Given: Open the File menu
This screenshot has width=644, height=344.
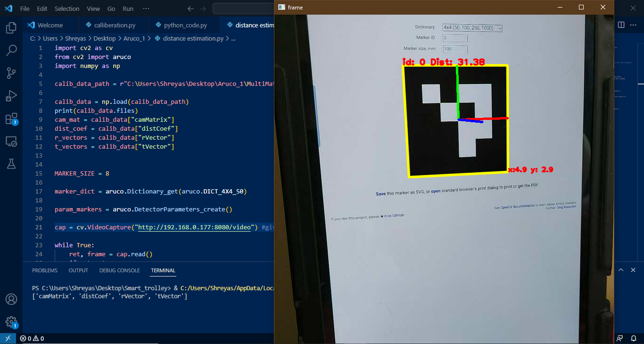Looking at the screenshot, I should 24,8.
